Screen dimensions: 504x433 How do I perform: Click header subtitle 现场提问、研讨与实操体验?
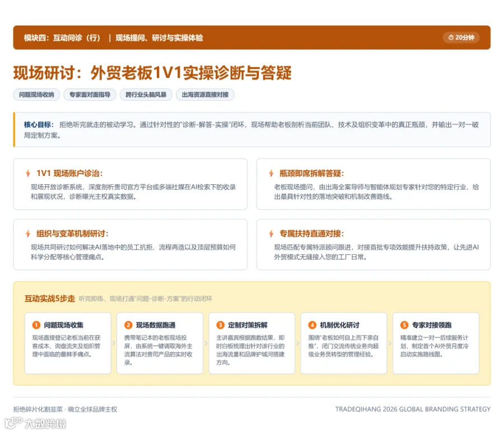pyautogui.click(x=159, y=38)
